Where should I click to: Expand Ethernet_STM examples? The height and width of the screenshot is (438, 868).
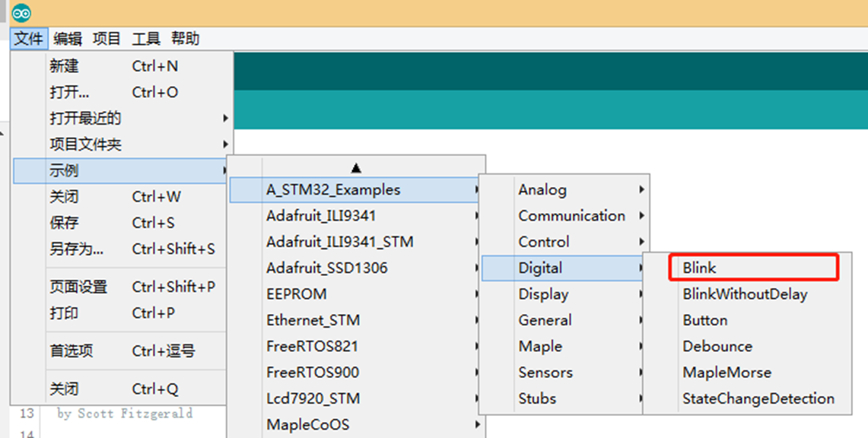[356, 320]
